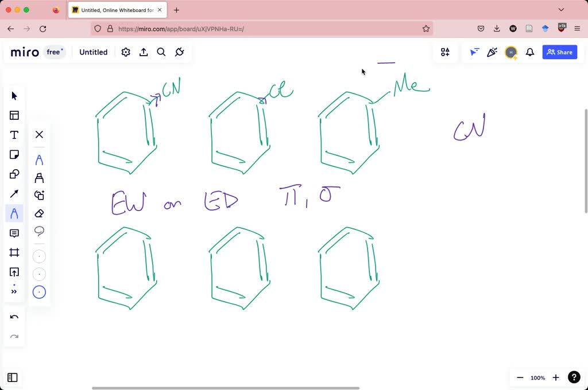588x390 pixels.
Task: Open board Settings via the gear icon
Action: coord(126,52)
